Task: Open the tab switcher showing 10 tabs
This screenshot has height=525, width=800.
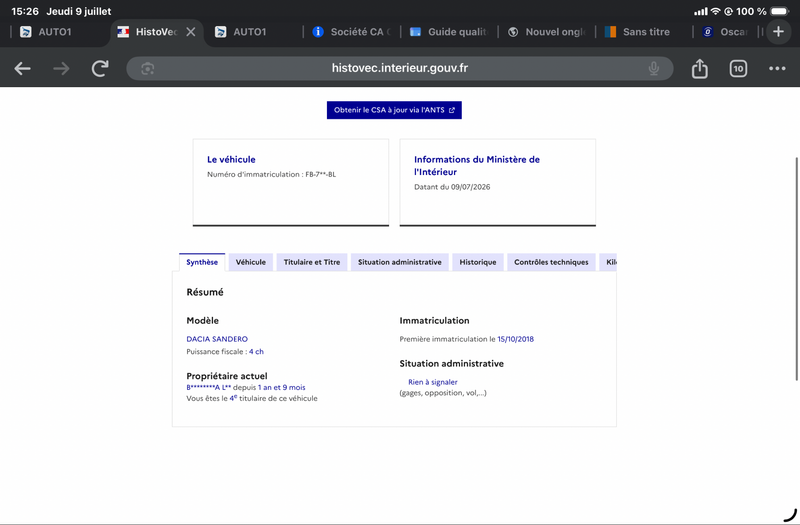Action: click(x=738, y=68)
